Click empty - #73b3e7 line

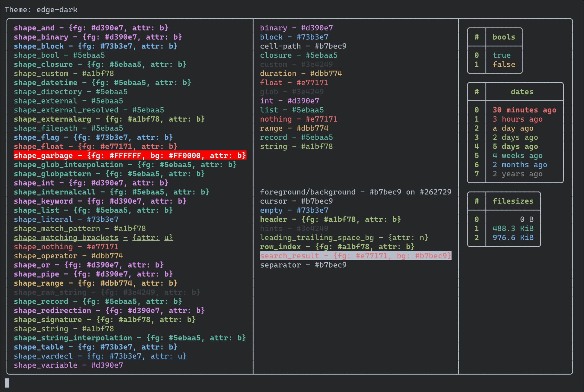pyautogui.click(x=294, y=211)
